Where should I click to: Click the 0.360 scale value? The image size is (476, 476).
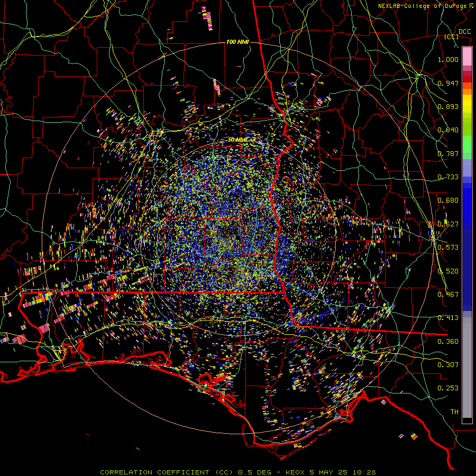[448, 342]
